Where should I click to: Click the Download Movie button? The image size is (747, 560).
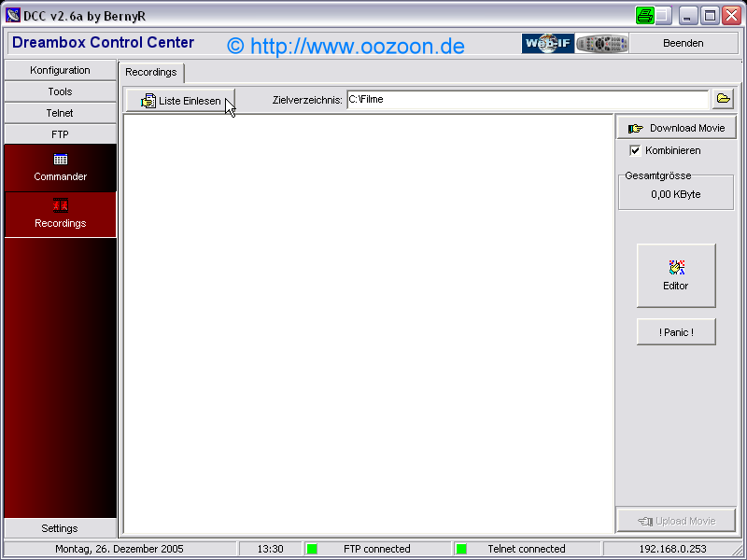point(676,128)
